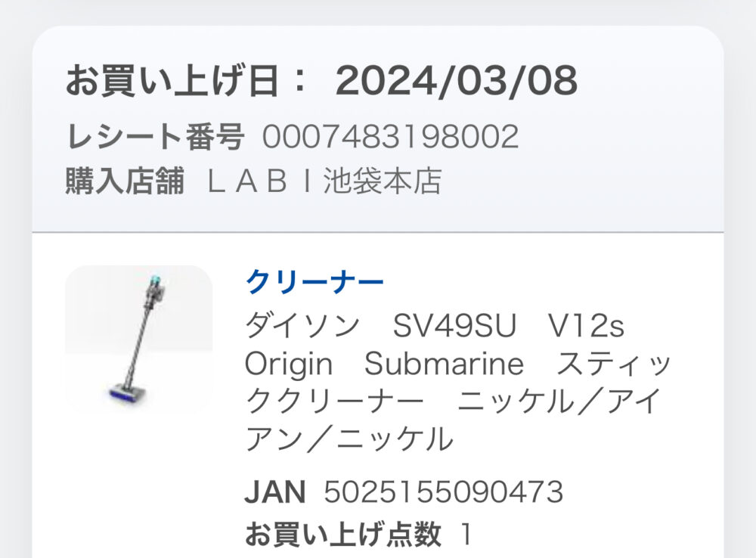Click the ダイソン SV49SU V12s product name
This screenshot has width=756, height=558.
[380, 327]
